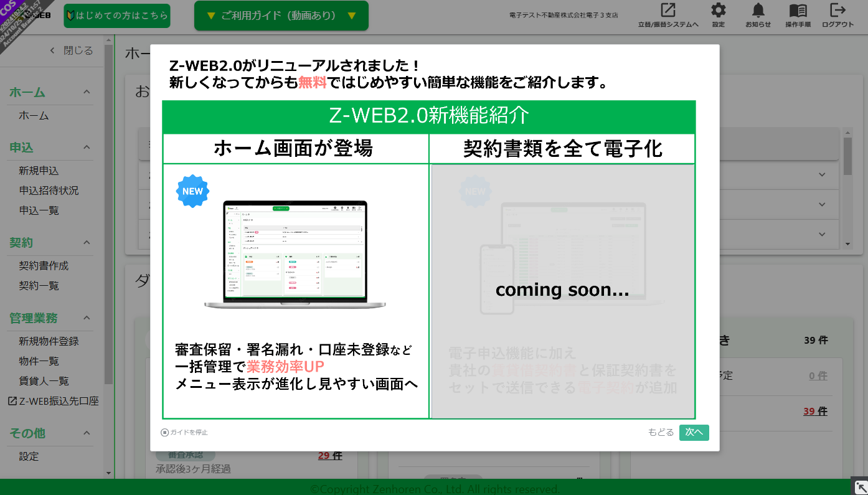The height and width of the screenshot is (495, 868).
Task: Select 契約書作成 in the sidebar
Action: [44, 266]
